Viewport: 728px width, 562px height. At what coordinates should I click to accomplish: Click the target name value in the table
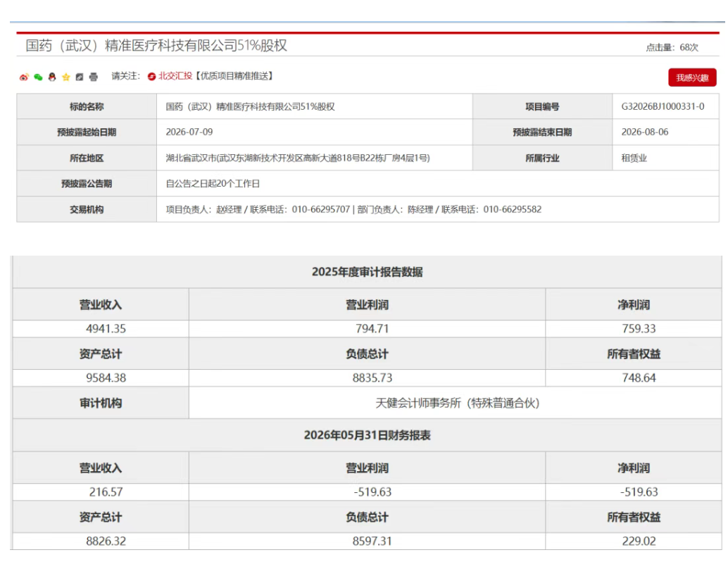click(250, 106)
